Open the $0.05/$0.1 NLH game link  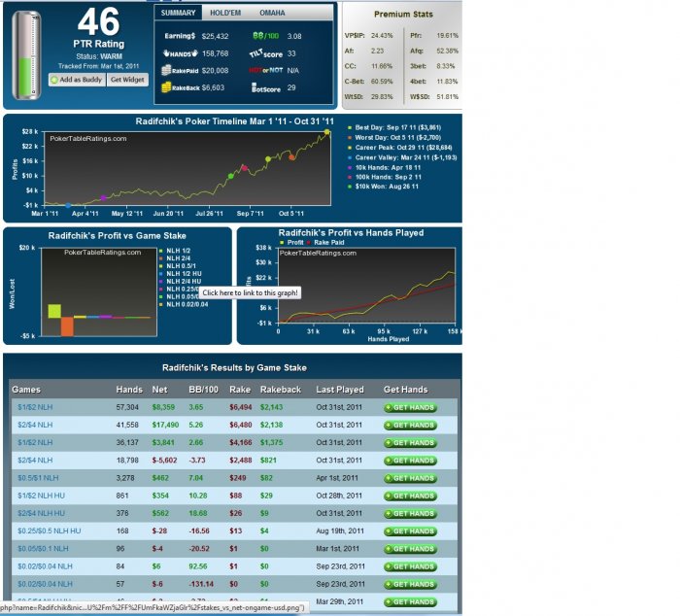point(43,549)
